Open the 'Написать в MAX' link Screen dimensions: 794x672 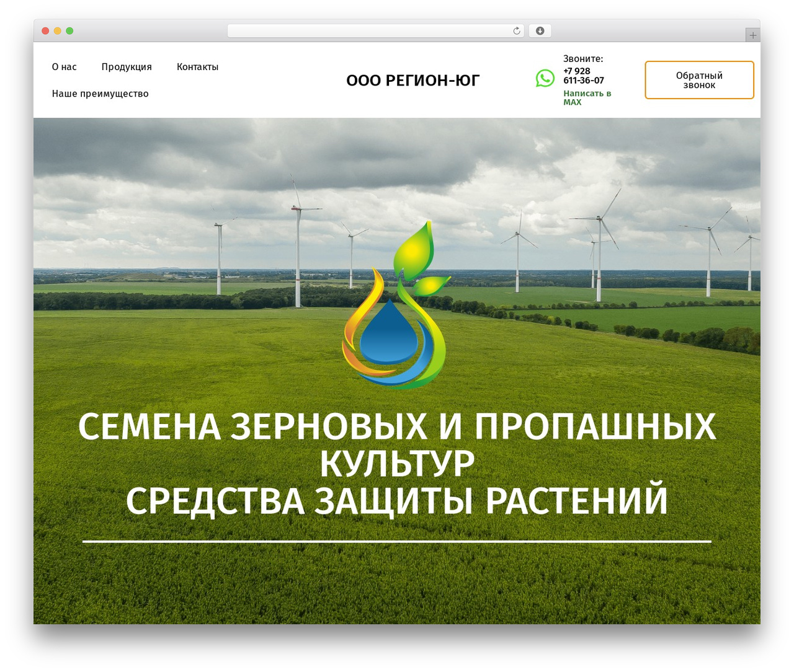pos(587,98)
